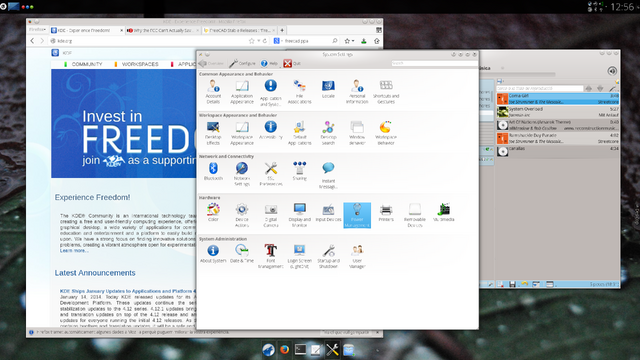The width and height of the screenshot is (640, 360).
Task: Select System Overload track in playlist
Action: (x=558, y=112)
